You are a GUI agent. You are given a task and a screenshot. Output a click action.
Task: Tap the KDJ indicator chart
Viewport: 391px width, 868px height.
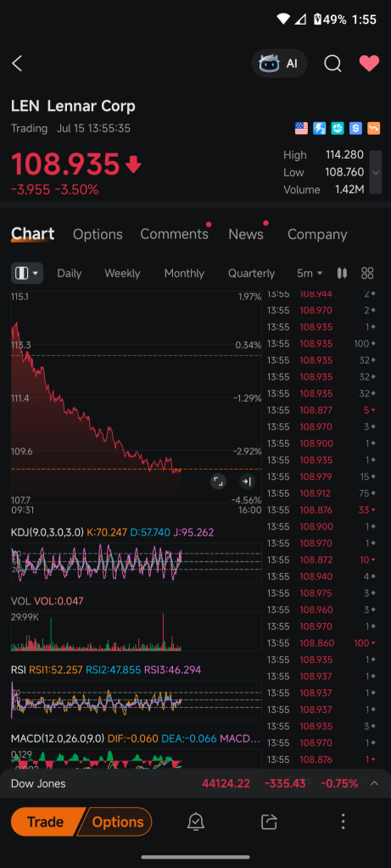point(137,562)
